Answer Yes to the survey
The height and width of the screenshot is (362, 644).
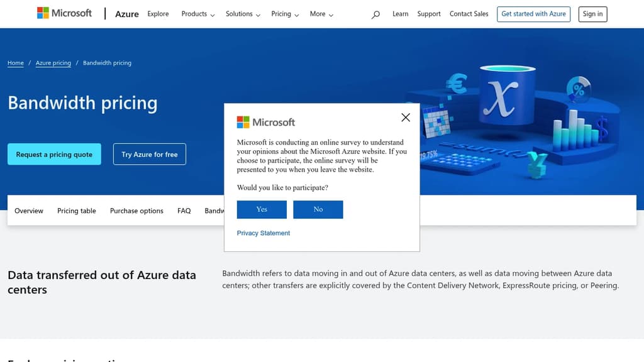[262, 209]
